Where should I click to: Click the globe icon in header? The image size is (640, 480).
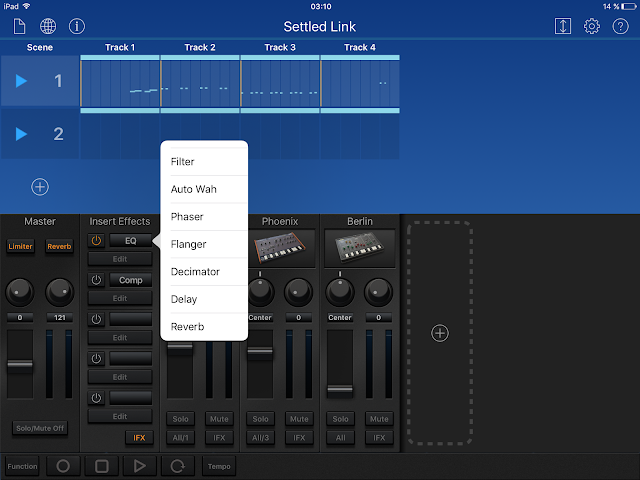click(x=48, y=27)
